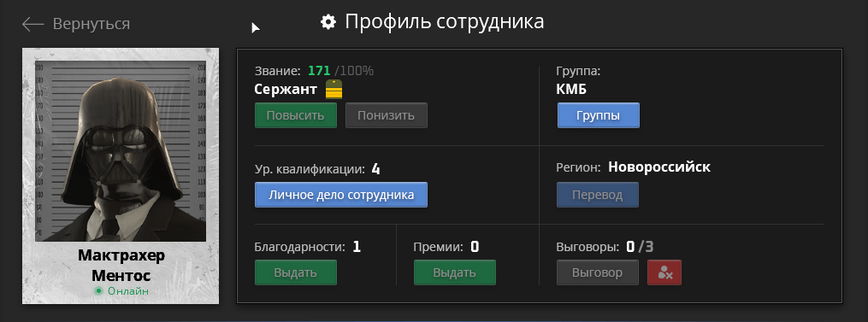This screenshot has width=868, height=322.
Task: Click the Онлайн status text
Action: point(128,291)
